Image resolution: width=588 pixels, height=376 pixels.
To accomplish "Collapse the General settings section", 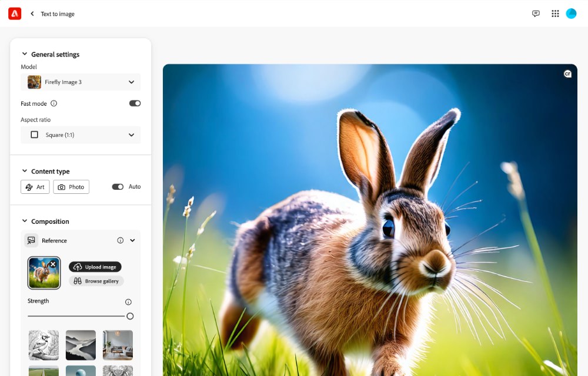I will [x=25, y=54].
